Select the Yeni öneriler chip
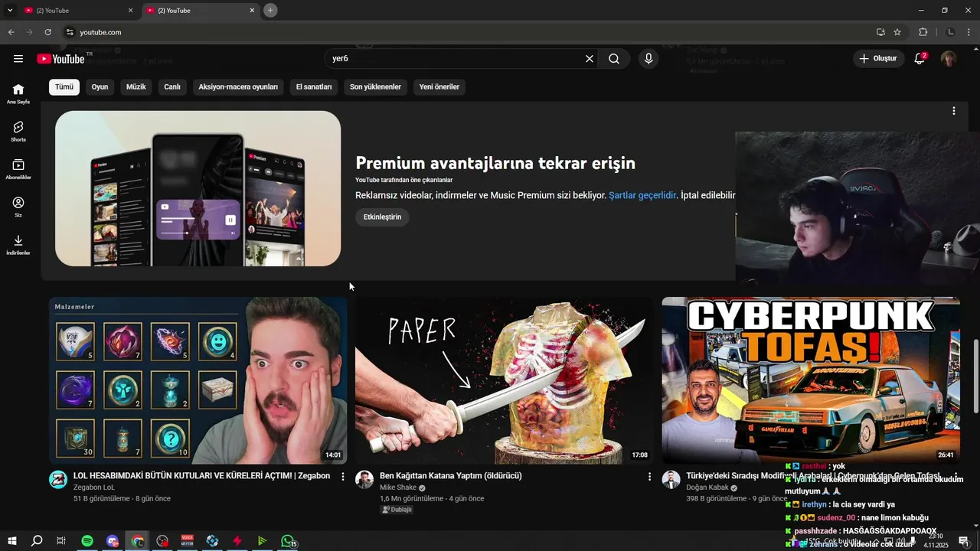980x551 pixels. click(439, 87)
